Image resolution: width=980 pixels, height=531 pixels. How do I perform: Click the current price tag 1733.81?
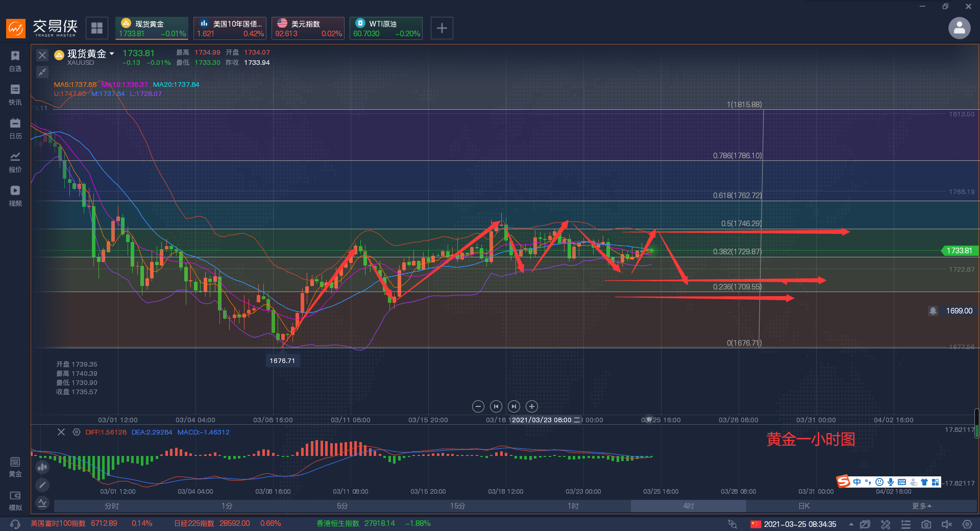[960, 251]
